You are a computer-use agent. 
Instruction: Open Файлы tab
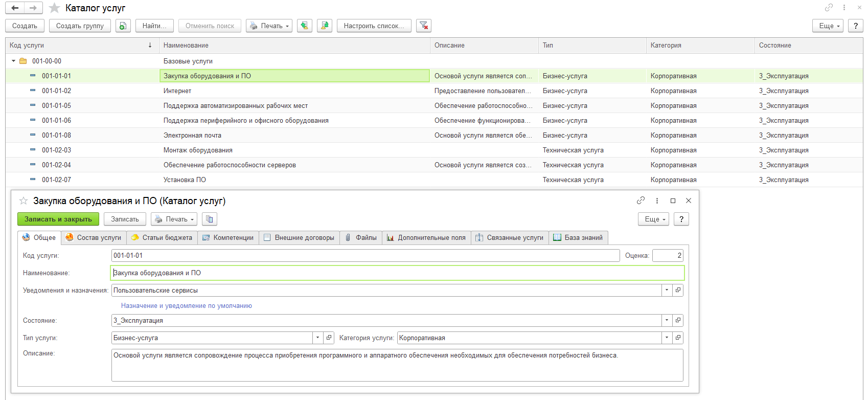pyautogui.click(x=361, y=238)
